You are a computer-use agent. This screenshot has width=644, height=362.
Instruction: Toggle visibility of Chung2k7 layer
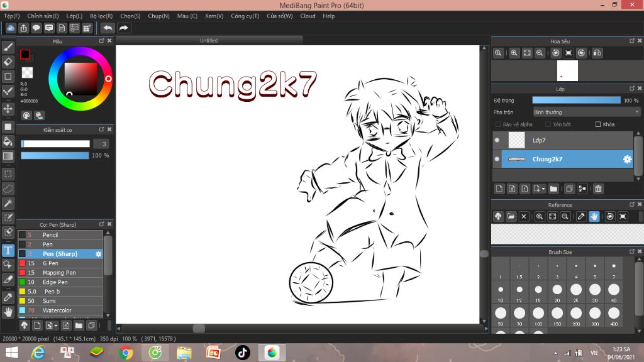497,159
